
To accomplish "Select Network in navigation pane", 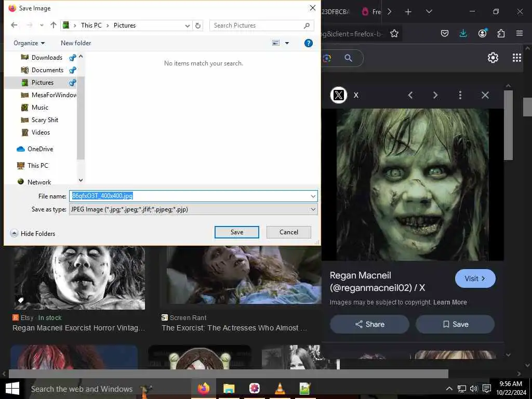I will (x=39, y=182).
